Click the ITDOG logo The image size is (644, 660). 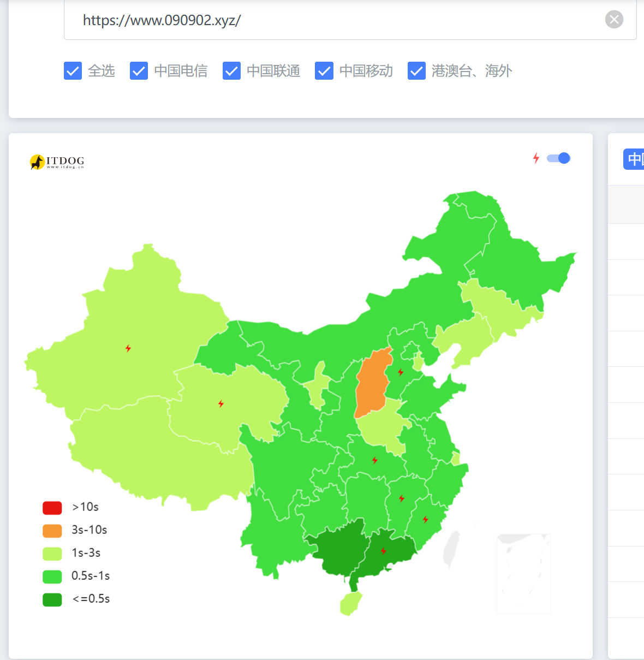(x=57, y=162)
